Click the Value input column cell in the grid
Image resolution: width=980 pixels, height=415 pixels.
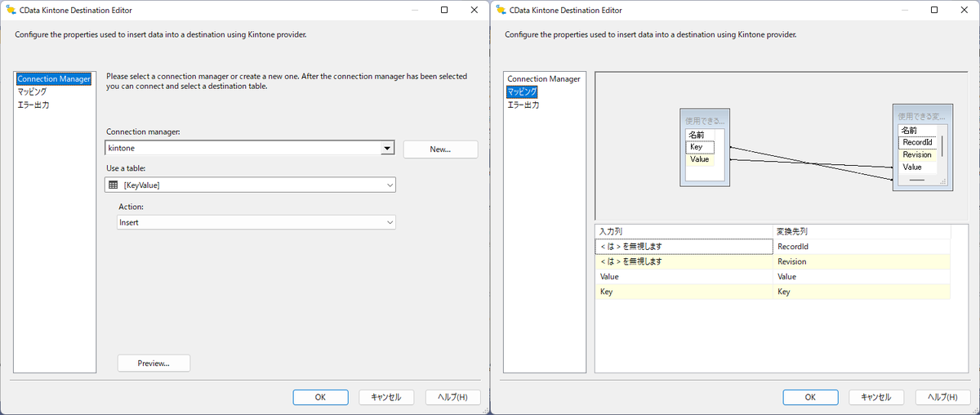[x=684, y=277]
